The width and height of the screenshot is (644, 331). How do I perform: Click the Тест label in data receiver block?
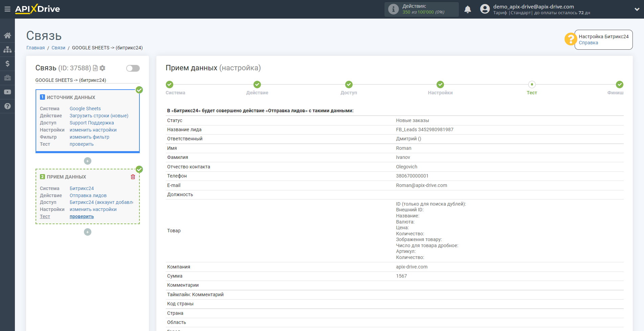coord(45,216)
